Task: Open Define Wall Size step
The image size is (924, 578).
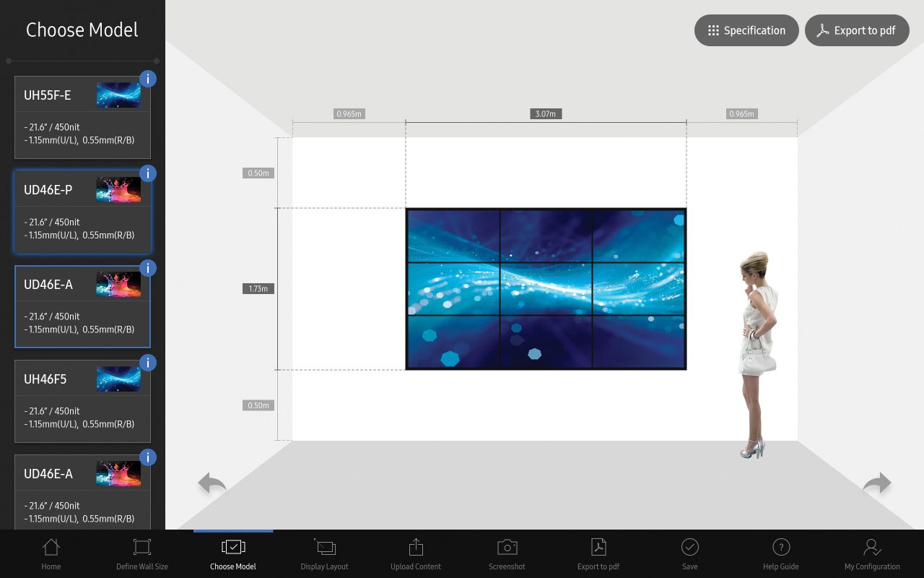Action: (142, 553)
